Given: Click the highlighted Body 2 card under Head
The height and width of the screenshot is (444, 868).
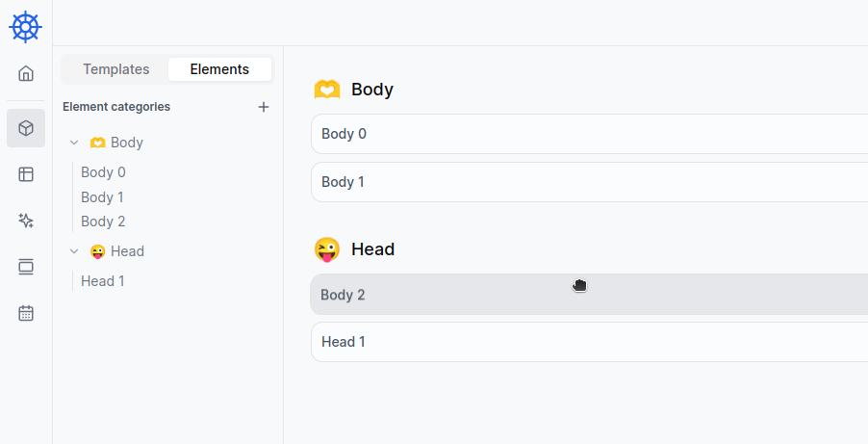Looking at the screenshot, I should 589,295.
